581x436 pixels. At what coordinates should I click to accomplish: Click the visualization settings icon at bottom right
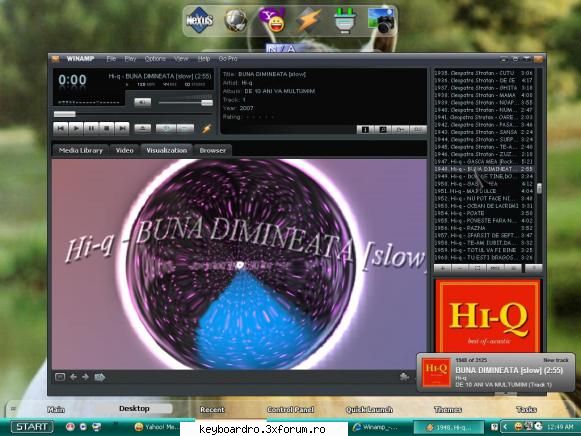pyautogui.click(x=405, y=377)
